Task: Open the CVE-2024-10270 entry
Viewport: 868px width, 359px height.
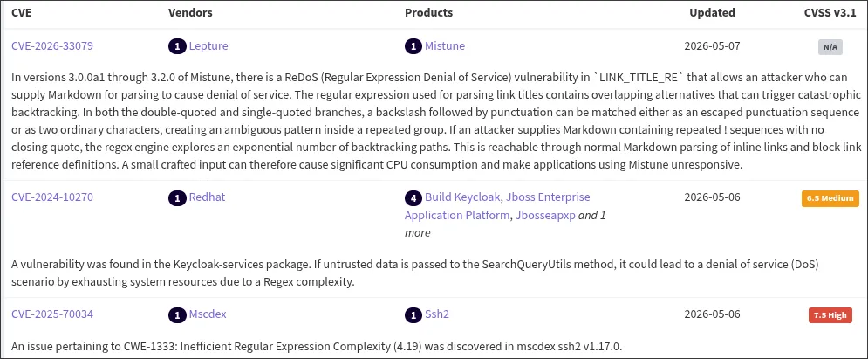Action: click(x=52, y=197)
